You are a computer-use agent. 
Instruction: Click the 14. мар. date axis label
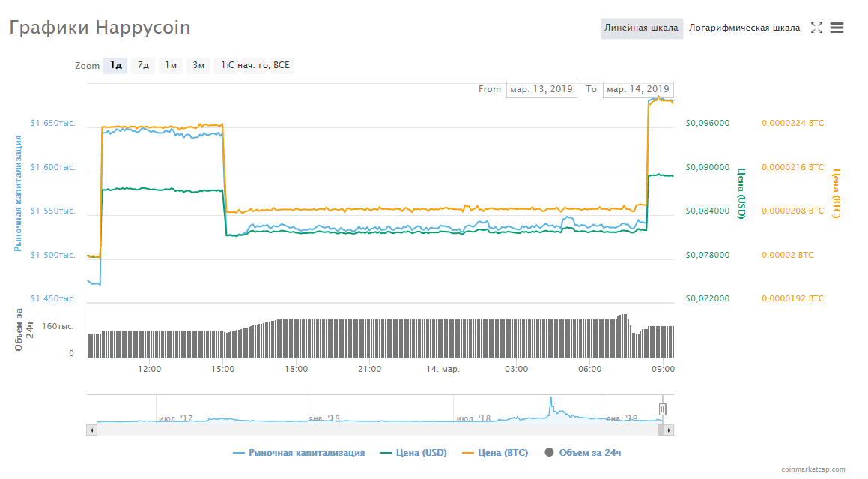(443, 370)
